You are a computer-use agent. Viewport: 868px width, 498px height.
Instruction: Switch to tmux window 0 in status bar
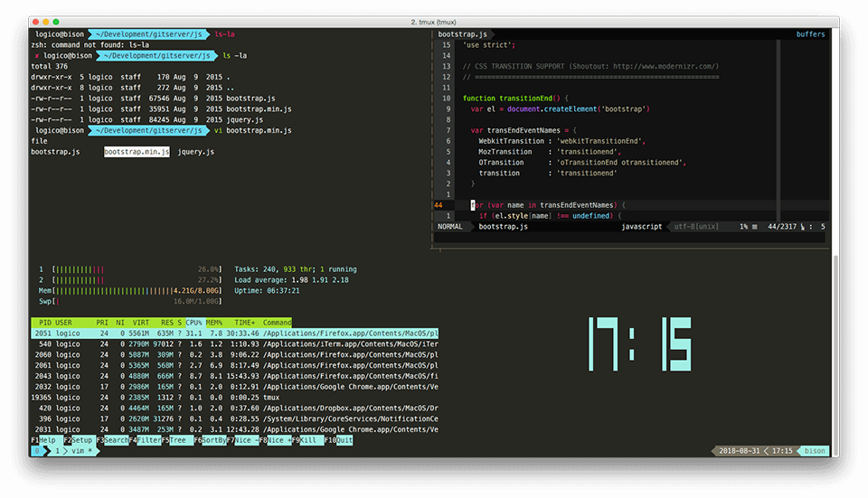37,450
